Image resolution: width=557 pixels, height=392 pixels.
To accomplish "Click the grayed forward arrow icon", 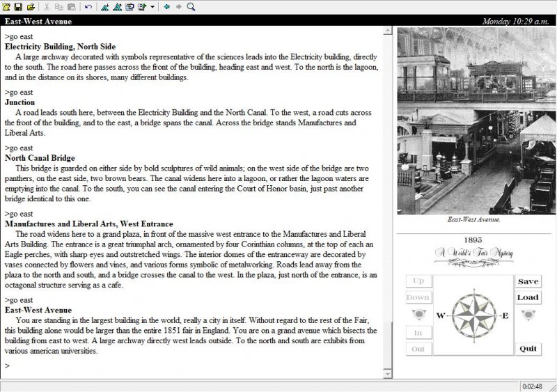I will [179, 7].
